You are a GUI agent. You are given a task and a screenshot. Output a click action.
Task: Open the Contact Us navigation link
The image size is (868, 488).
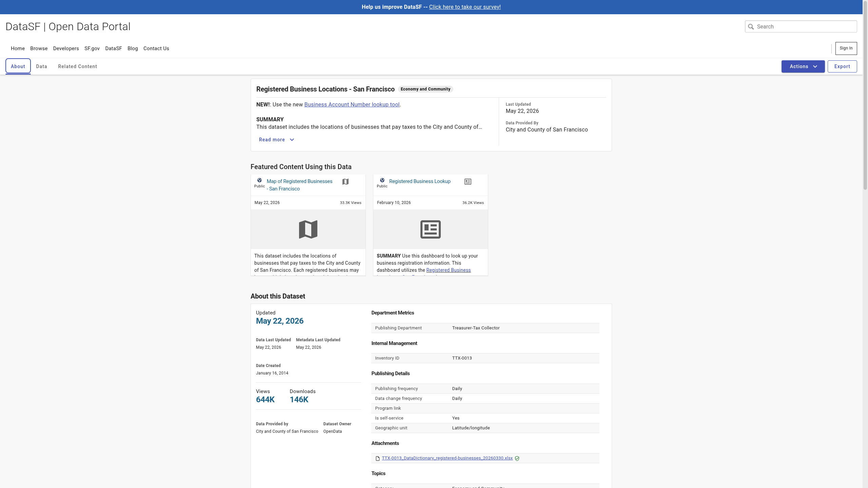coord(156,48)
